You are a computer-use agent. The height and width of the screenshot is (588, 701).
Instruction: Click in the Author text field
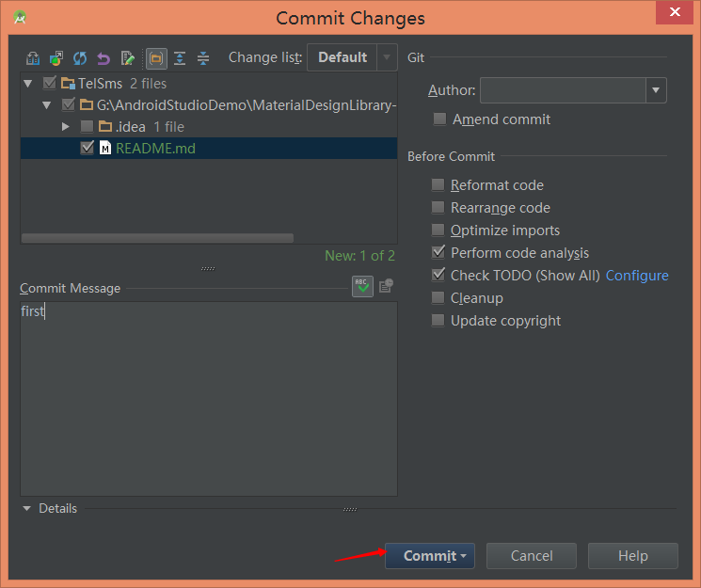(x=563, y=90)
